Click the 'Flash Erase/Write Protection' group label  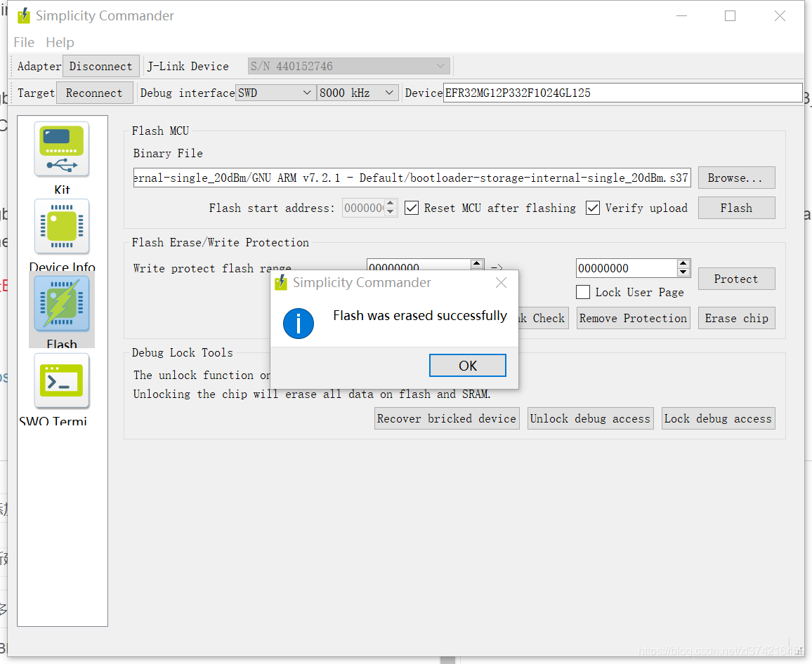[x=220, y=243]
